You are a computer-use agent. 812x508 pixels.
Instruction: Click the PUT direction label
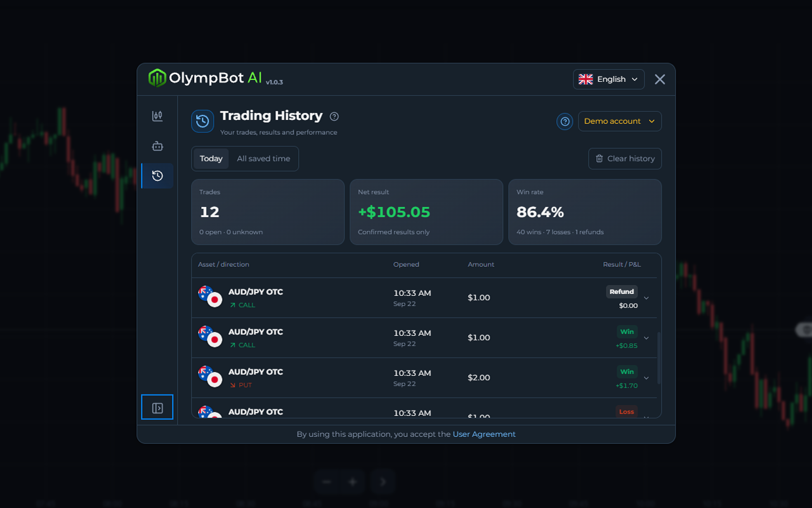tap(241, 385)
